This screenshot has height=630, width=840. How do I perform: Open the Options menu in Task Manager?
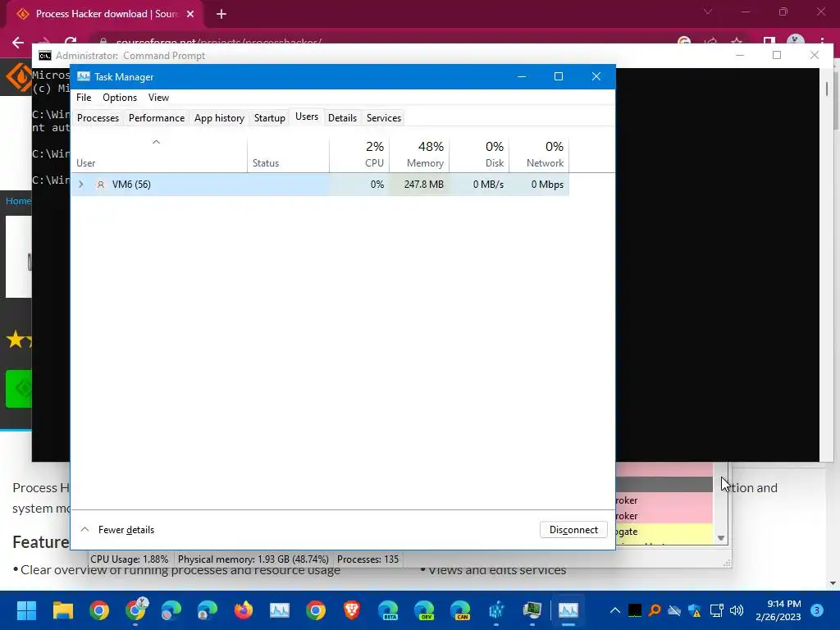120,98
